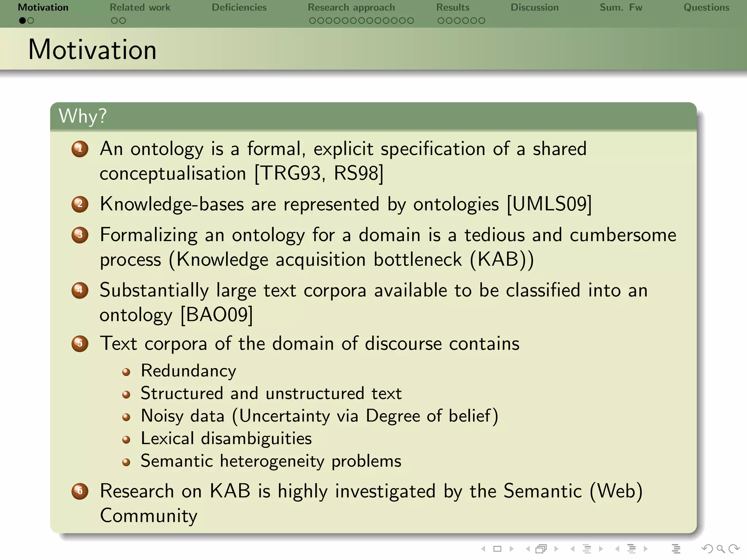Click text 'Text corpora of the domain of discourse contains'

pyautogui.click(x=310, y=344)
